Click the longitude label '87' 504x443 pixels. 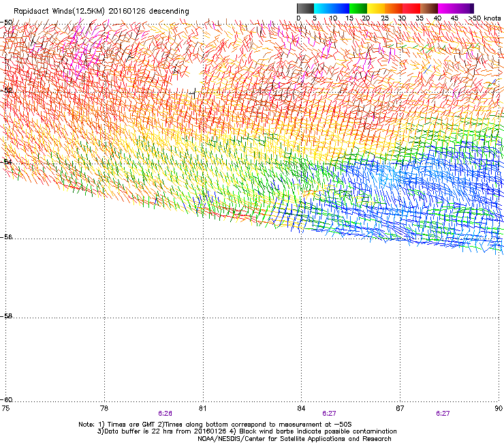coord(400,408)
